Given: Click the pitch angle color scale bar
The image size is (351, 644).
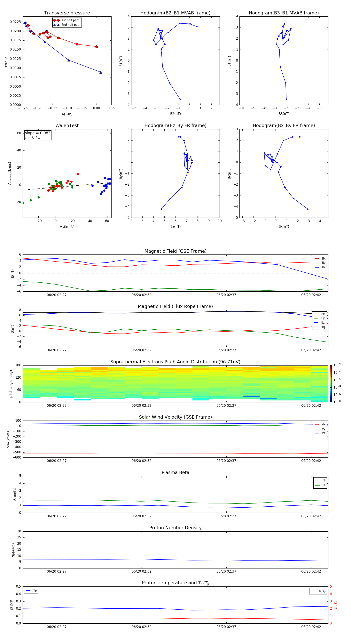Looking at the screenshot, I should coord(331,384).
